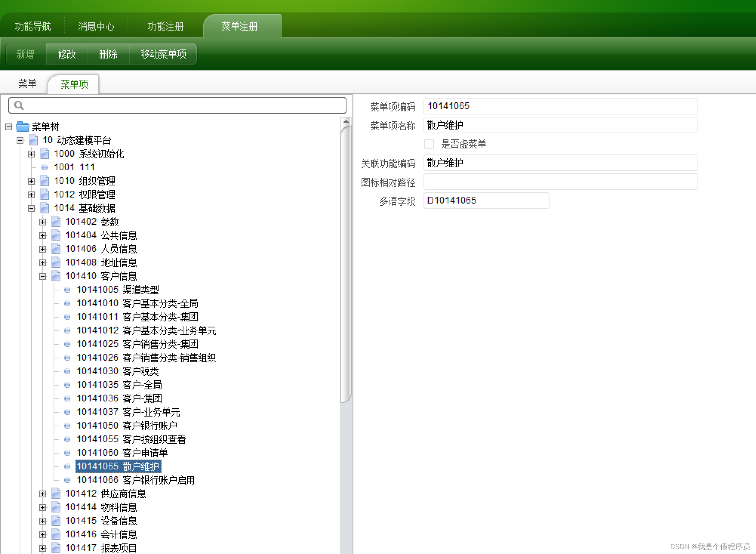Open the 消息中心 tab
Image resolution: width=756 pixels, height=554 pixels.
(96, 26)
